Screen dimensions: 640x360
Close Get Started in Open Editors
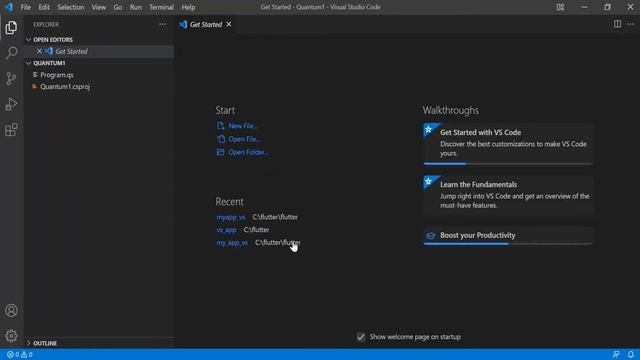[x=39, y=51]
